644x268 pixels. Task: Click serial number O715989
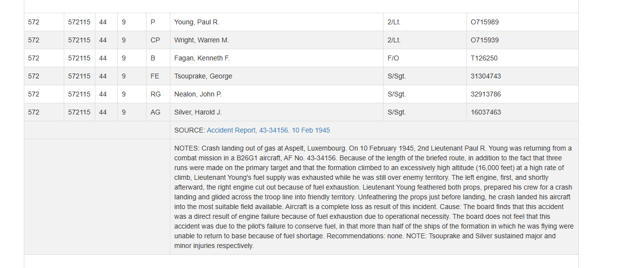click(484, 22)
